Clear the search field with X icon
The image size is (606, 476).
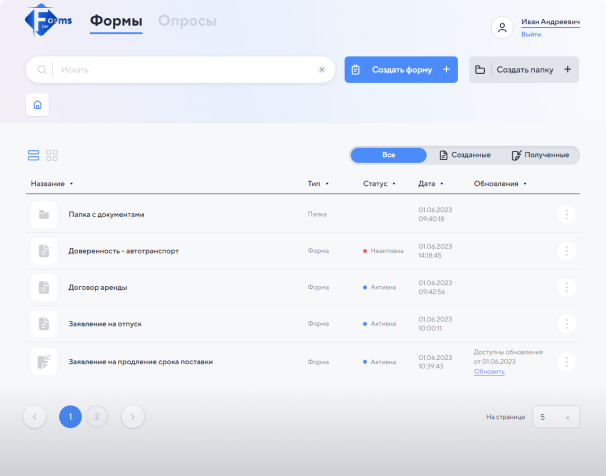pyautogui.click(x=321, y=70)
